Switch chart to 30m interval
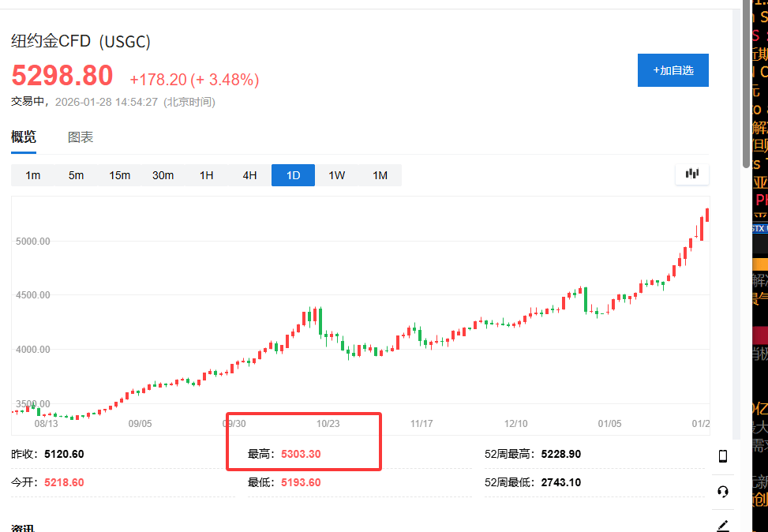This screenshot has height=532, width=768. pos(163,175)
